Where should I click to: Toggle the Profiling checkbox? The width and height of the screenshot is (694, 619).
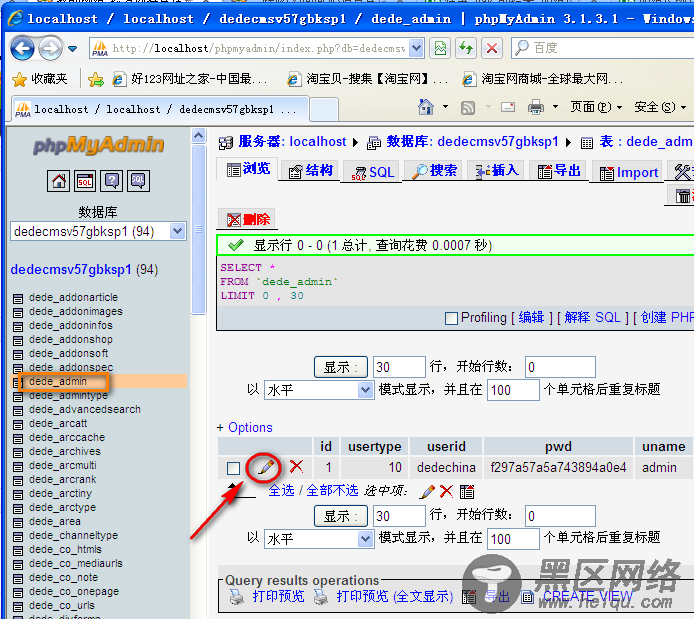coord(451,318)
